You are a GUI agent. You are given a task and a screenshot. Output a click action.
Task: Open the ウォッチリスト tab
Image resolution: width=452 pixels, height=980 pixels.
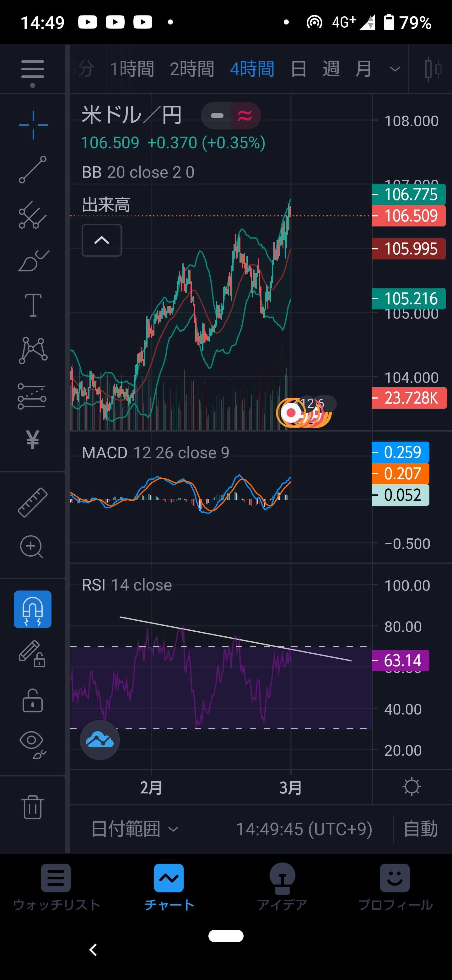[x=56, y=887]
